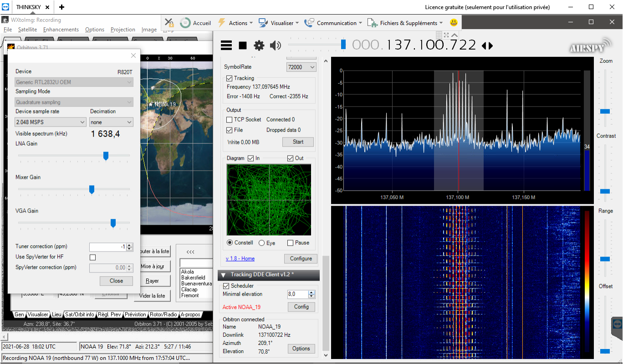This screenshot has height=364, width=623.
Task: Open the WXtoImg Projection menu
Action: tap(123, 30)
